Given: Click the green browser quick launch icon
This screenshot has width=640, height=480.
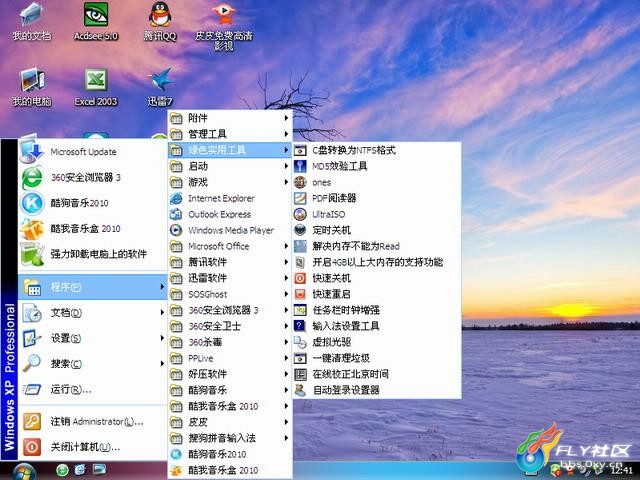Looking at the screenshot, I should (62, 470).
